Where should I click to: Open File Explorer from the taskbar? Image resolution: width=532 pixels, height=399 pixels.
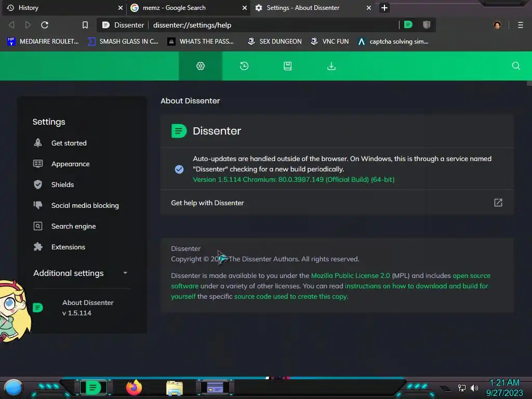(175, 388)
